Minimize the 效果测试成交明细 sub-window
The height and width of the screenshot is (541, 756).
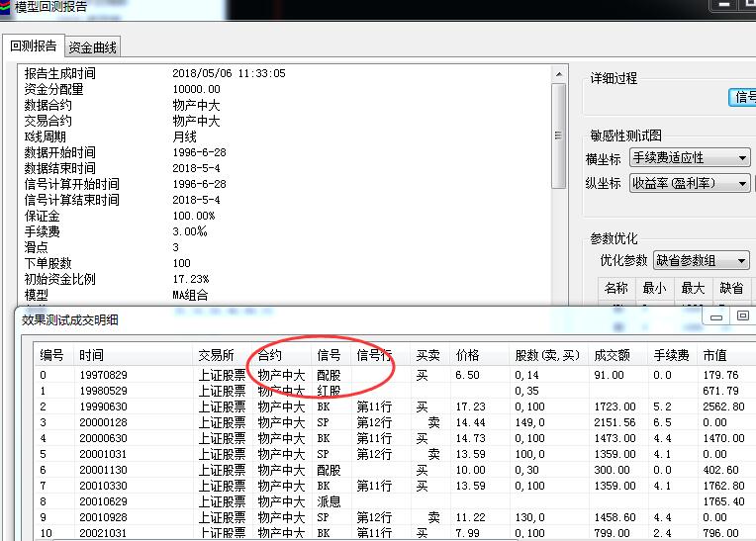click(x=717, y=316)
